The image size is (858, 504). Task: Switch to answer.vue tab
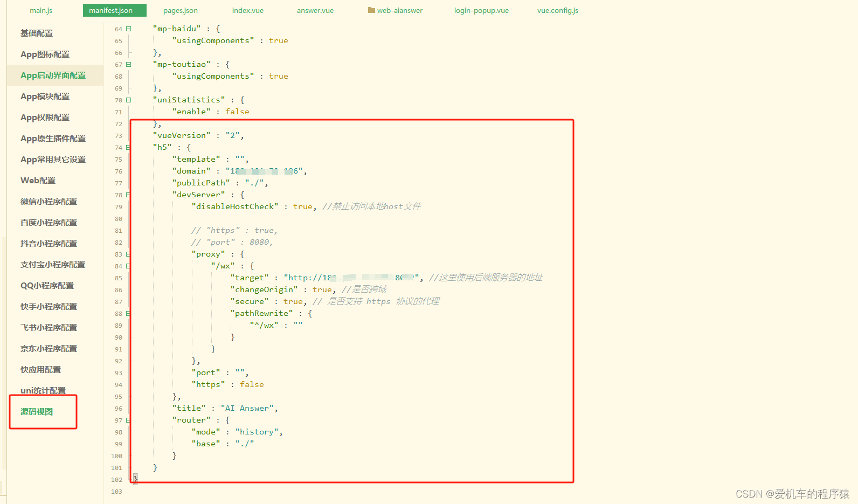315,10
